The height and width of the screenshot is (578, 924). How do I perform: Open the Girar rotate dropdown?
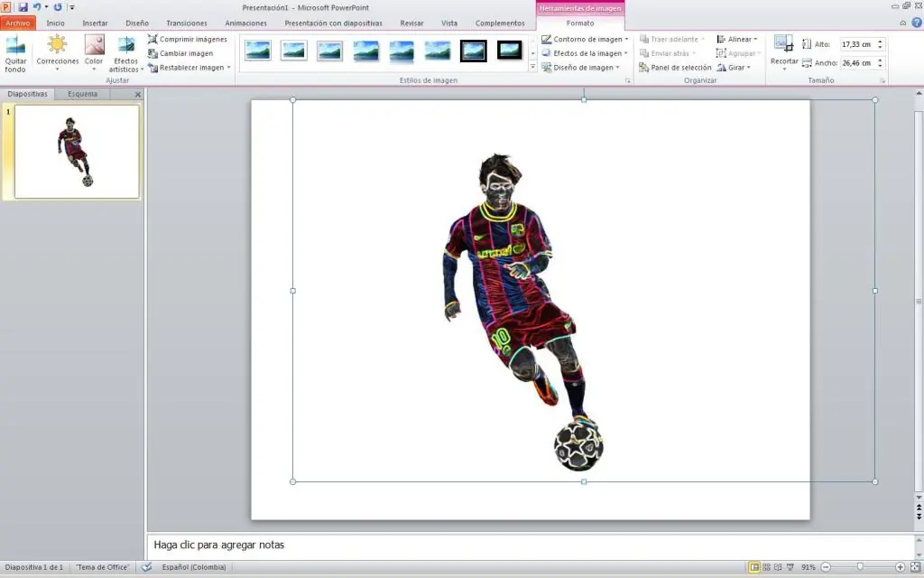pyautogui.click(x=734, y=68)
